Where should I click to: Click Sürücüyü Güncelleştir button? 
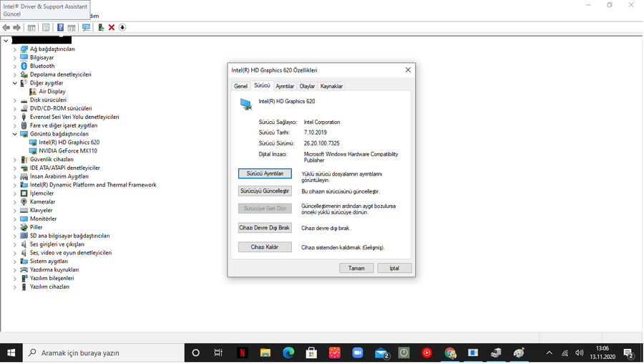point(265,191)
